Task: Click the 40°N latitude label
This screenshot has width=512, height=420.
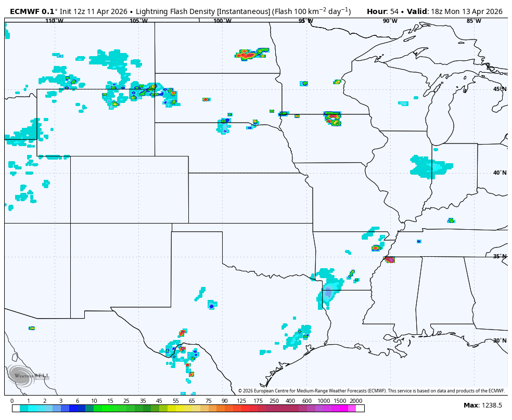Action: click(x=500, y=173)
